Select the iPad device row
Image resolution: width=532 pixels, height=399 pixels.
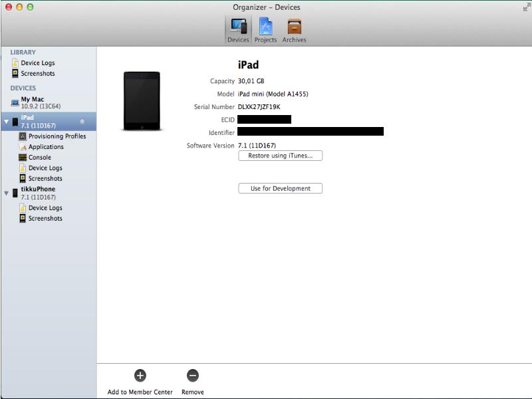pos(49,121)
